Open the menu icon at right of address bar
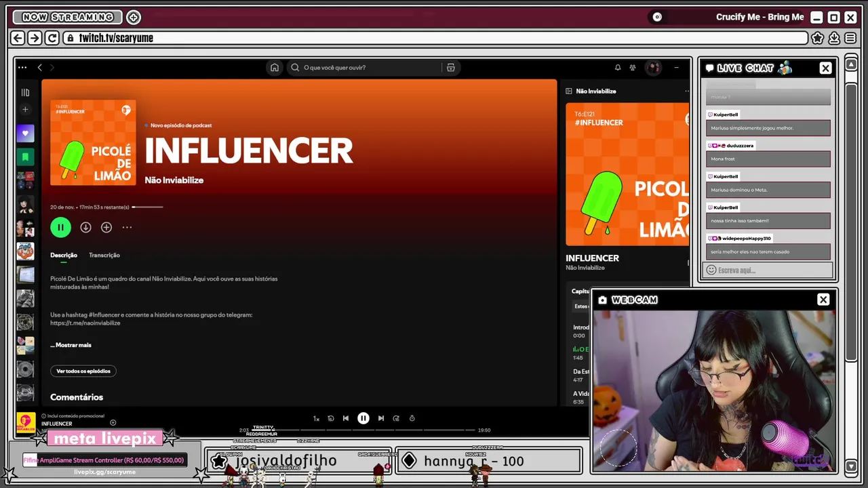 (x=850, y=38)
